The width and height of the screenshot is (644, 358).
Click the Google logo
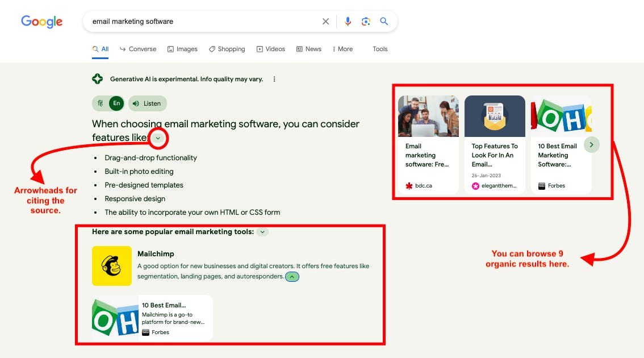[x=42, y=22]
